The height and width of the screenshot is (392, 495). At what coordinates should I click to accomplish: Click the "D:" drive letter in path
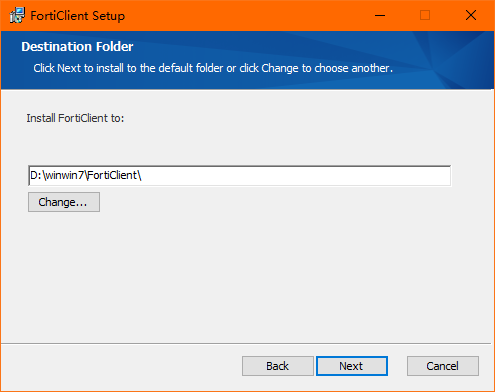(x=35, y=175)
